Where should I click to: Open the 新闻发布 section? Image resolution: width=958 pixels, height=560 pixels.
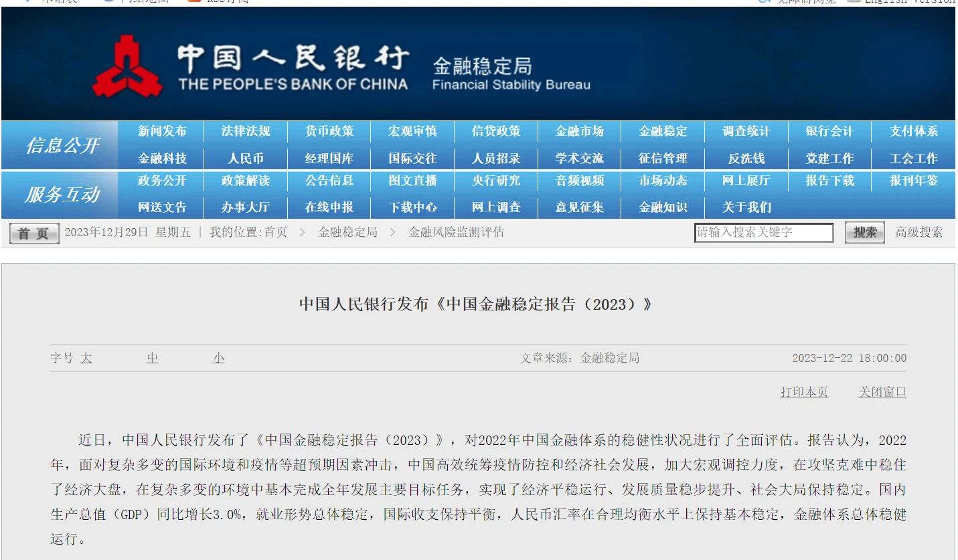click(x=161, y=131)
